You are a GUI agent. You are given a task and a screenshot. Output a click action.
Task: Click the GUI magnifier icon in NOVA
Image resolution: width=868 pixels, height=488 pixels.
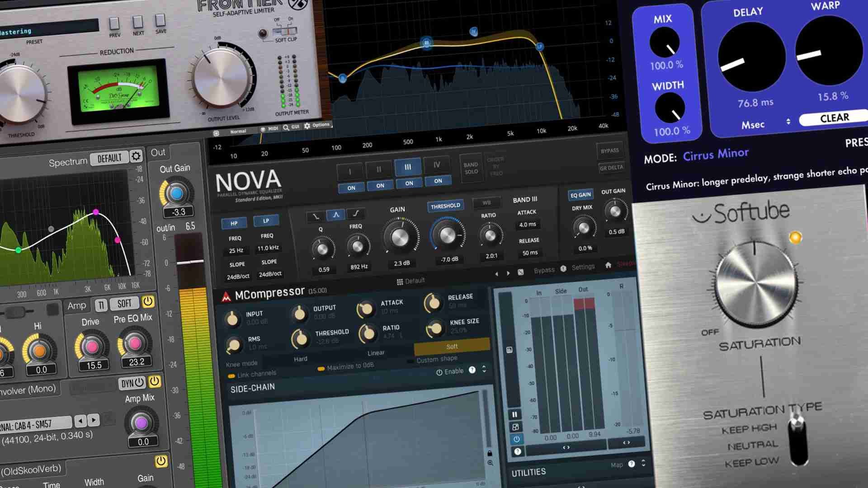click(286, 127)
